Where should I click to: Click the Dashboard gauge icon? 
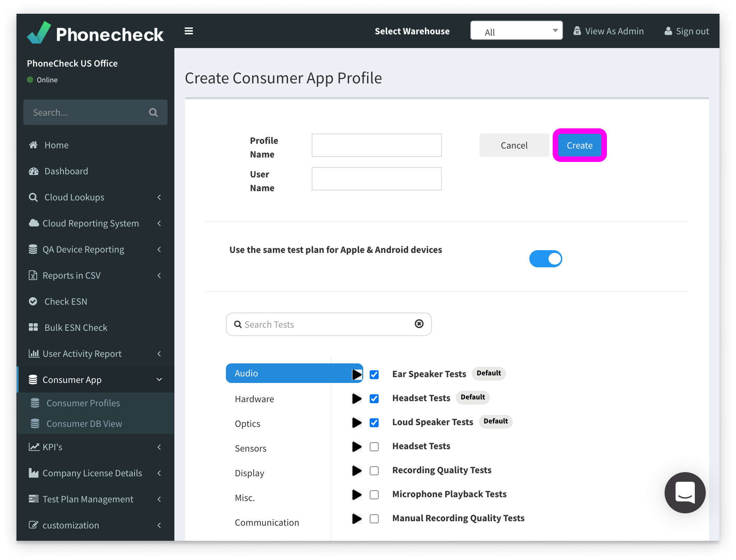33,171
